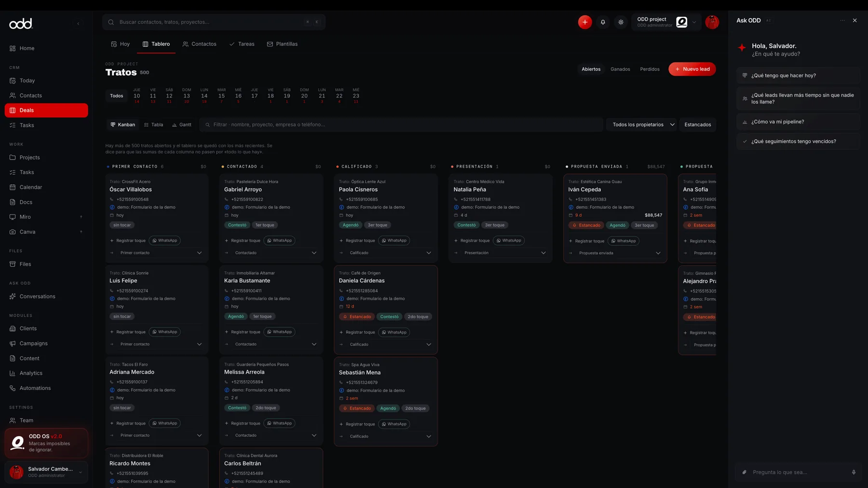Expand the Salvador Cambe user menu
Screen dimensions: 868x488
[x=46, y=472]
